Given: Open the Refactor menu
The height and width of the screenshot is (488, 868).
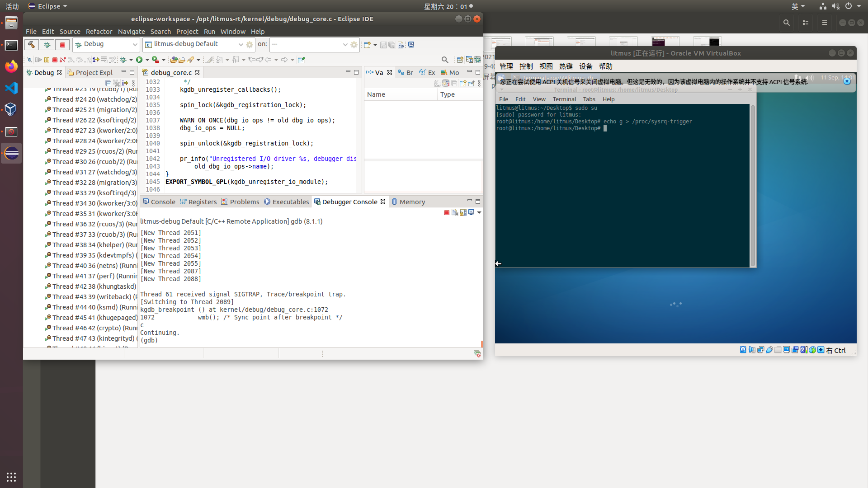Looking at the screenshot, I should click(99, 32).
